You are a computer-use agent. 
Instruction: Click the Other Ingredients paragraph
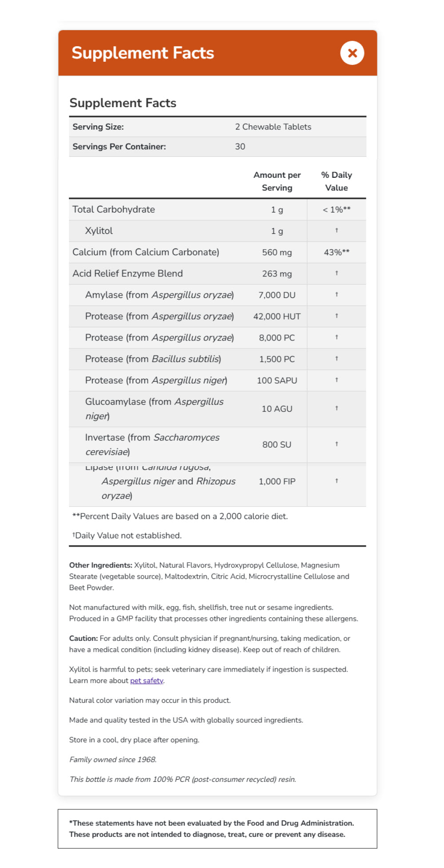point(209,576)
